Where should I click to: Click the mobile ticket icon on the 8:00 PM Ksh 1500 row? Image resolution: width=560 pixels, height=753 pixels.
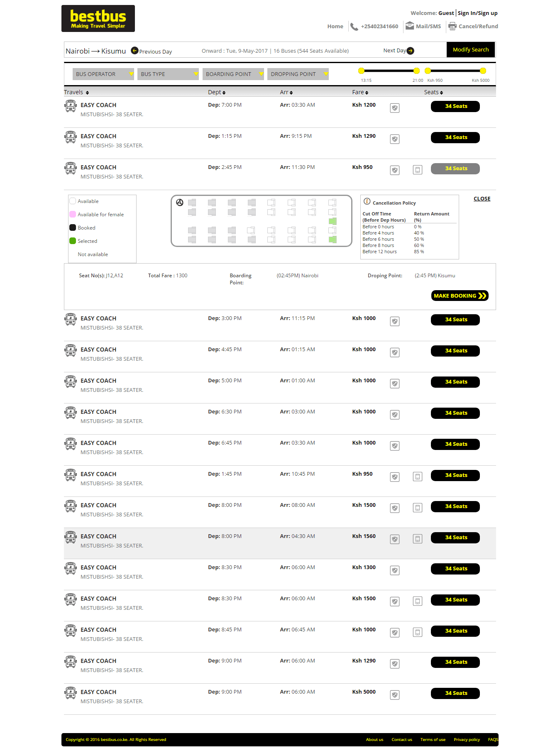click(x=418, y=508)
